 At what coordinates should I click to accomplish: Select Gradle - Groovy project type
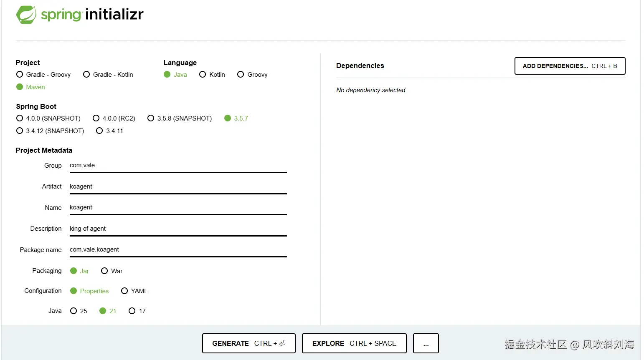[43, 75]
